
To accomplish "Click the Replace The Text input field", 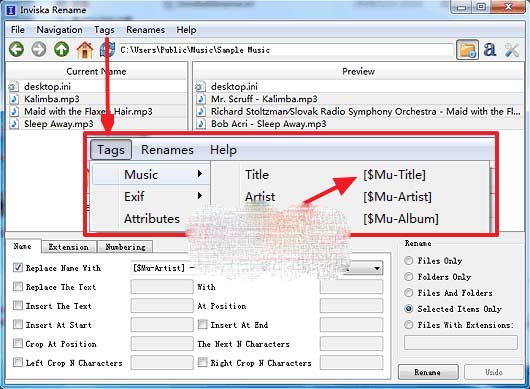I will [162, 287].
